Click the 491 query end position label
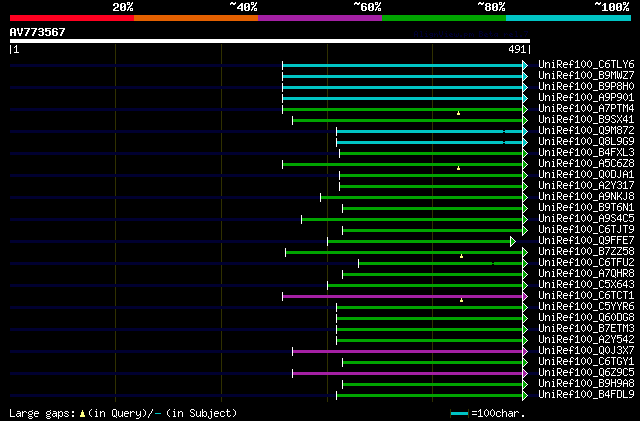 [x=517, y=49]
